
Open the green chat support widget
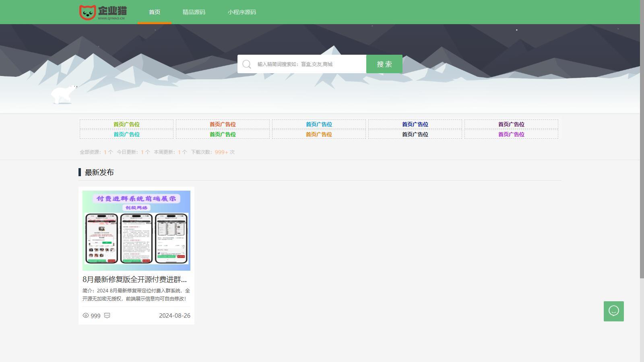613,311
